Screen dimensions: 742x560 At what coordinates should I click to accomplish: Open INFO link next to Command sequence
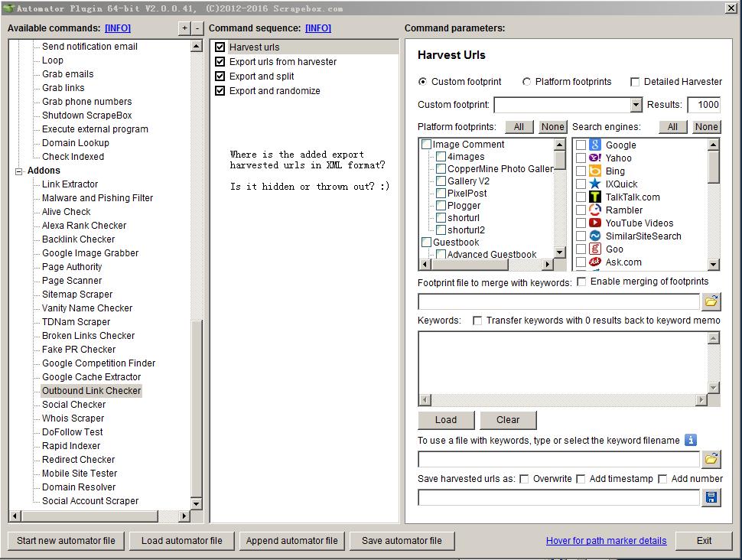(318, 28)
